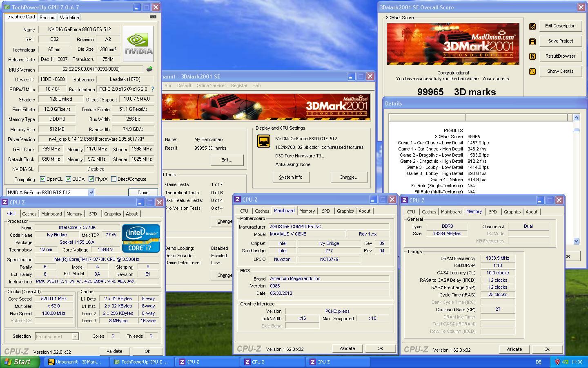Click the Core Speed 5200.01 MHz value
Viewport: 588px width, 368px height.
pyautogui.click(x=54, y=298)
